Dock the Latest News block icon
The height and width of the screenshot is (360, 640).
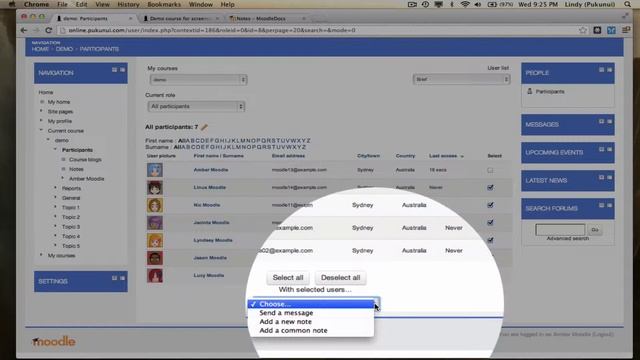point(609,178)
